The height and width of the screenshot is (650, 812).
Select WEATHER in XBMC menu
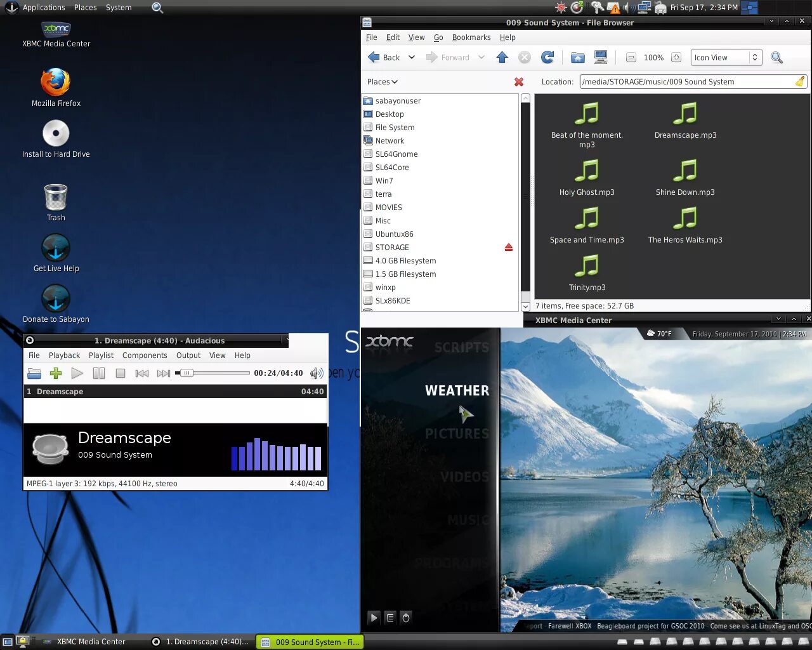pos(457,391)
